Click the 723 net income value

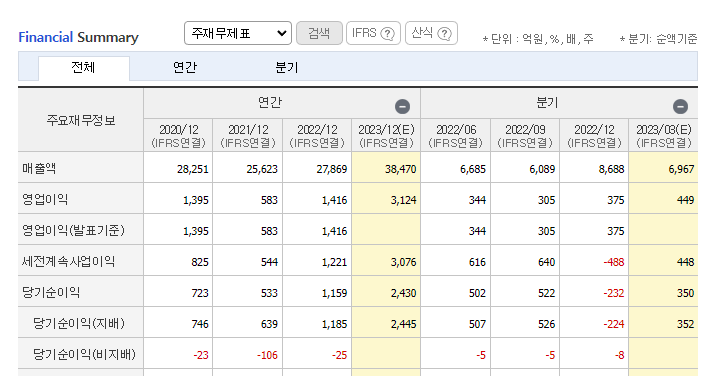200,293
